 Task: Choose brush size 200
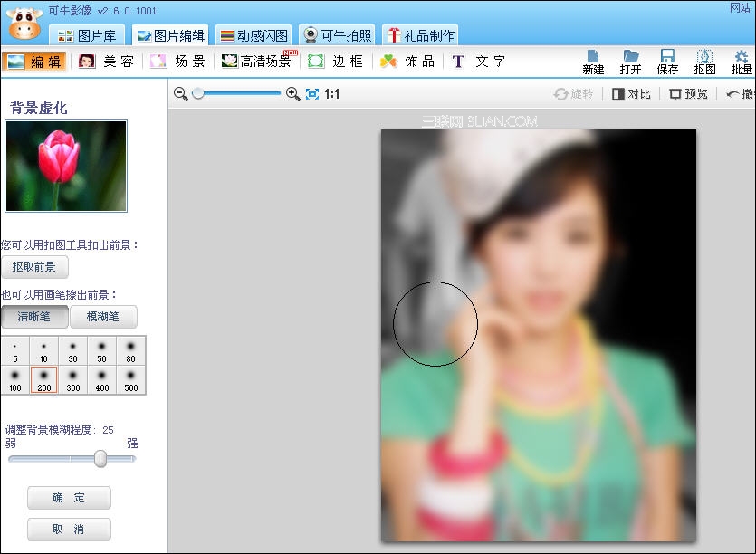[x=43, y=380]
